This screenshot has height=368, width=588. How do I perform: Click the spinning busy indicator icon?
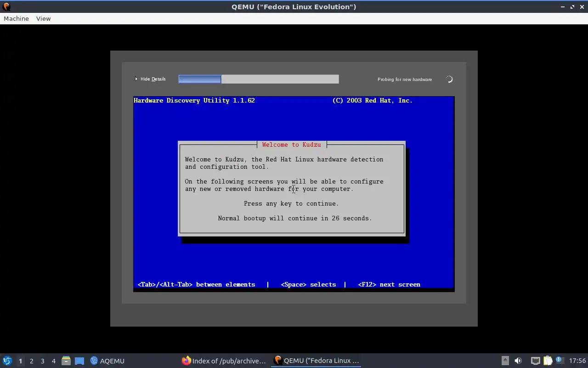click(449, 79)
